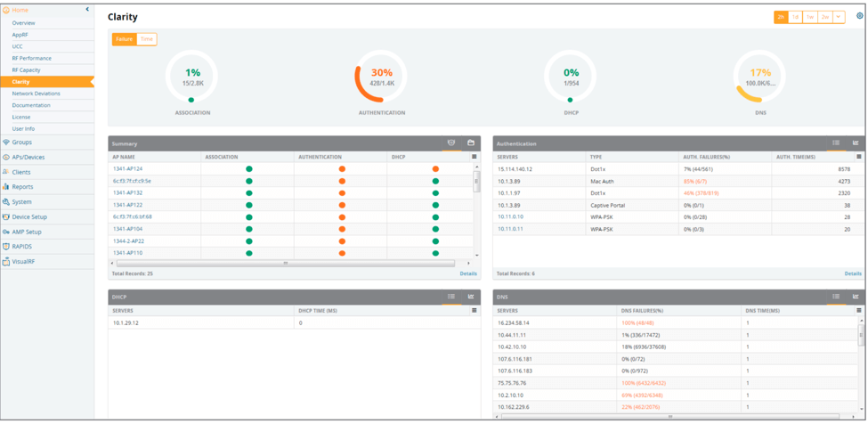This screenshot has height=424, width=868.
Task: Collapse the left sidebar with the arrow
Action: (x=87, y=10)
